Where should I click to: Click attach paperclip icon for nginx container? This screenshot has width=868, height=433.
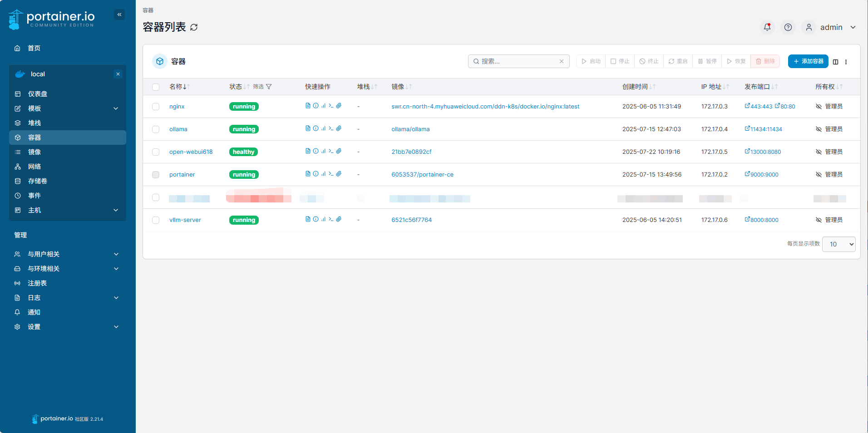tap(339, 106)
